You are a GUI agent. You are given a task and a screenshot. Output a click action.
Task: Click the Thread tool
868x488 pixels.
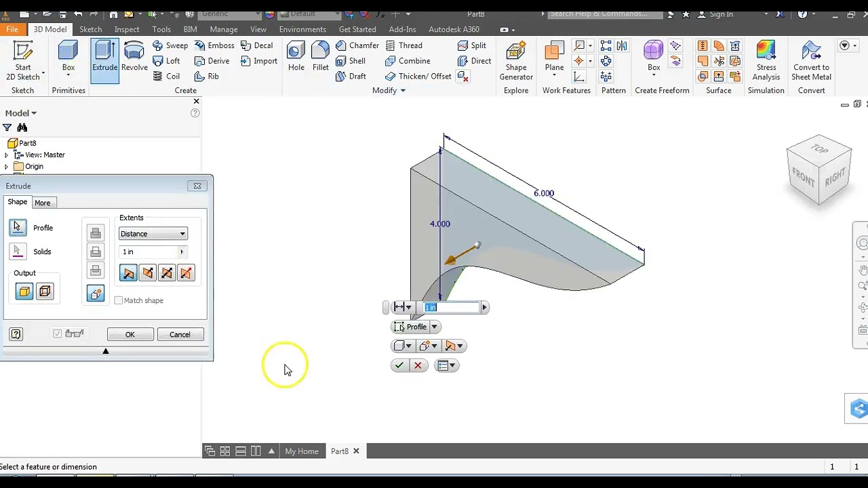(x=403, y=45)
